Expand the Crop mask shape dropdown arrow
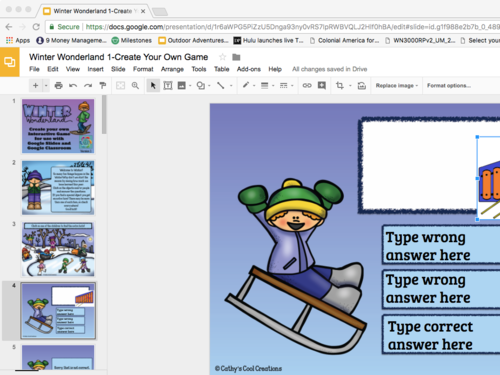This screenshot has height=375, width=500. point(350,86)
